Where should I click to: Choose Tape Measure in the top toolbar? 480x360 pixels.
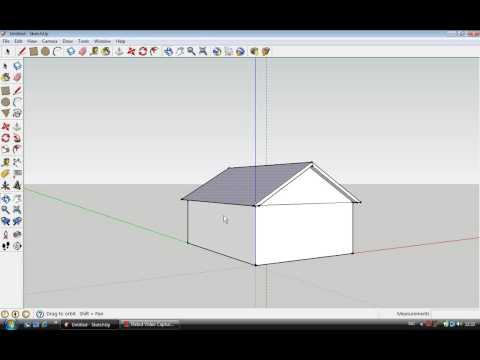94,51
